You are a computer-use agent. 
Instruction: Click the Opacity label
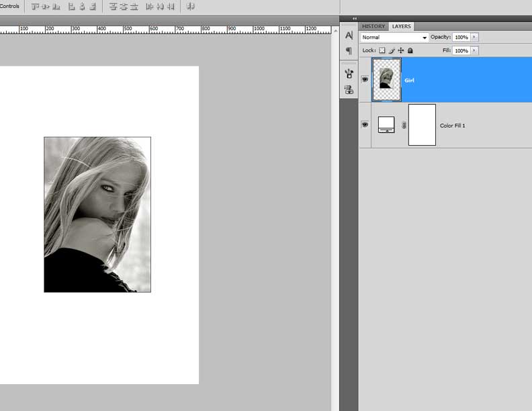(x=441, y=37)
